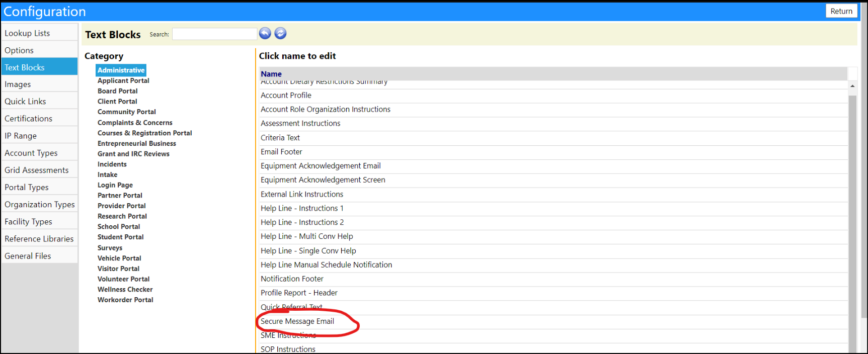This screenshot has width=868, height=354.
Task: Edit the Secure Message Email block
Action: pos(297,321)
